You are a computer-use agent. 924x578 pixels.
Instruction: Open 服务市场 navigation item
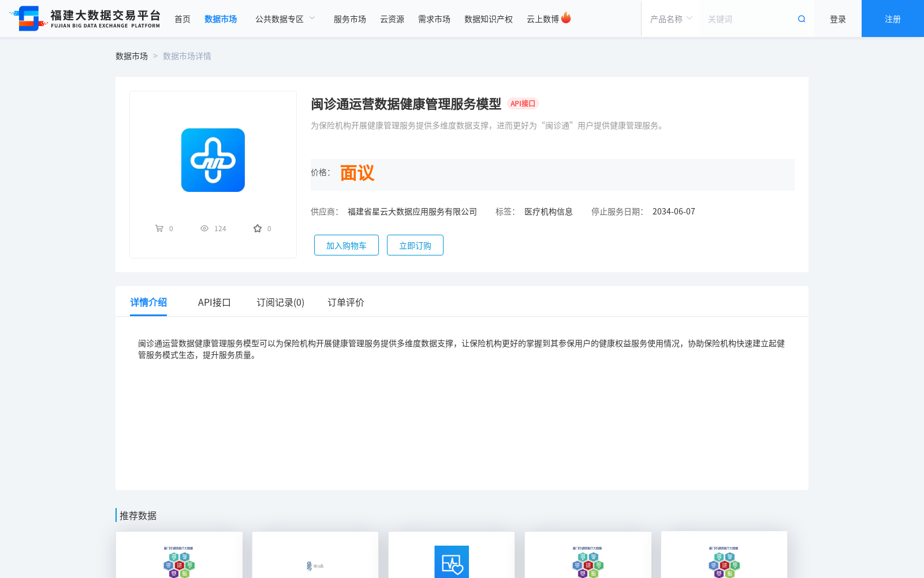(350, 19)
